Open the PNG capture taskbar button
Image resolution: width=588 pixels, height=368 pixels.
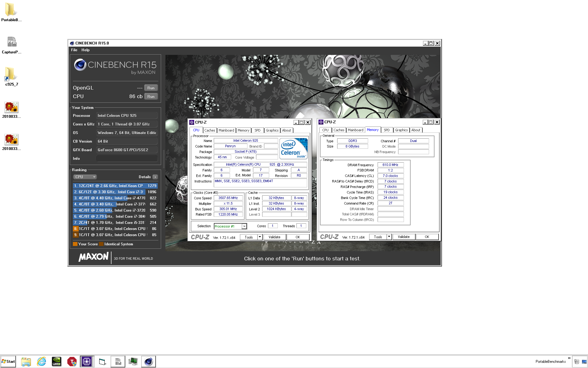coord(118,362)
